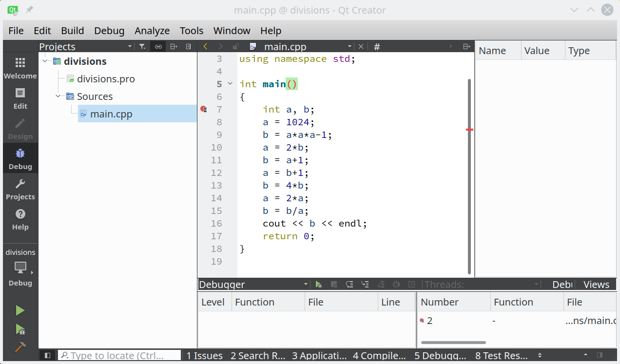
Task: Select divisions.pro in project tree
Action: (x=106, y=79)
